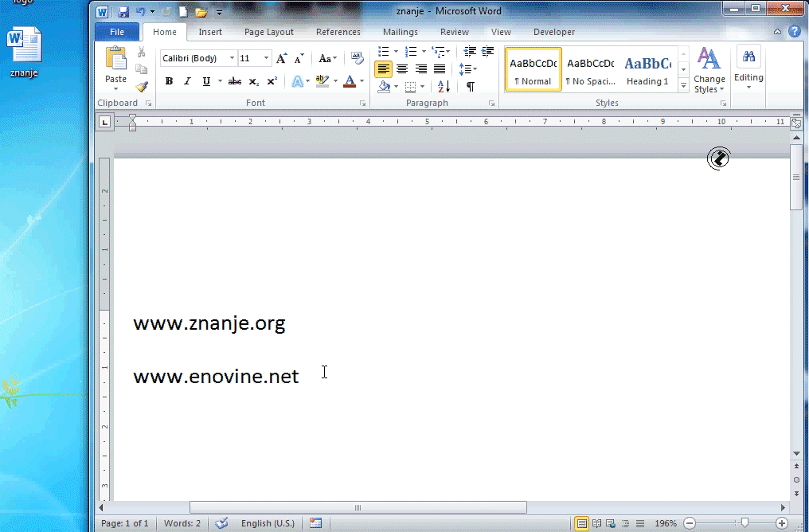Click the Grow Font icon

(281, 59)
